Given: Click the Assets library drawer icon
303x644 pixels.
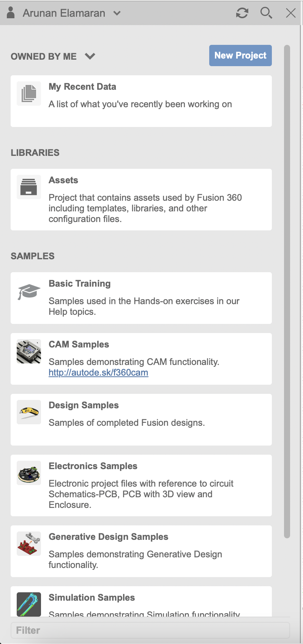Looking at the screenshot, I should 28,187.
